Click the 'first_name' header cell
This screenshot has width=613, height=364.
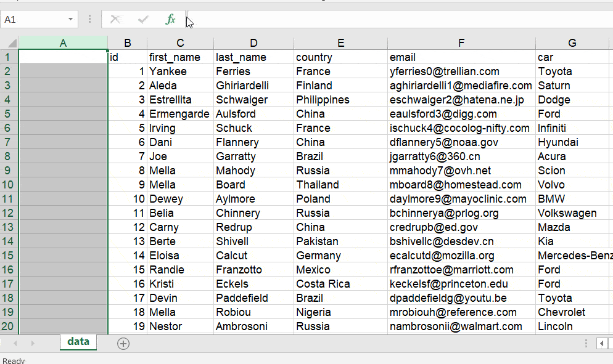181,57
